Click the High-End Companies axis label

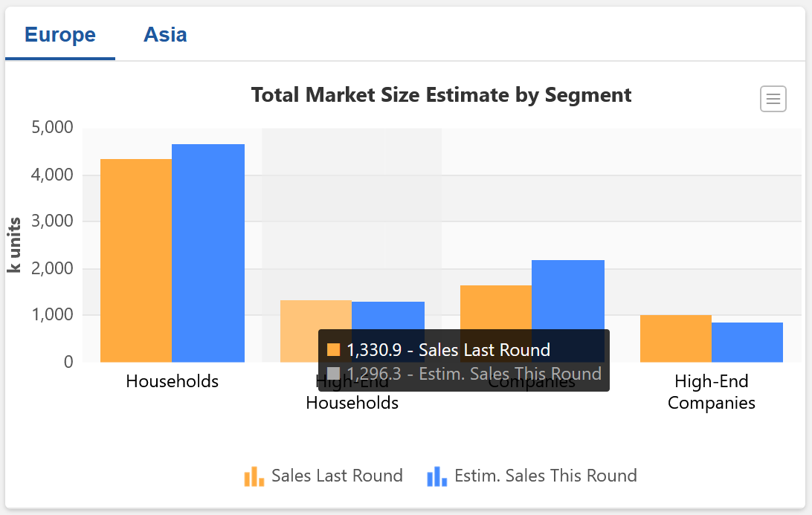click(711, 392)
